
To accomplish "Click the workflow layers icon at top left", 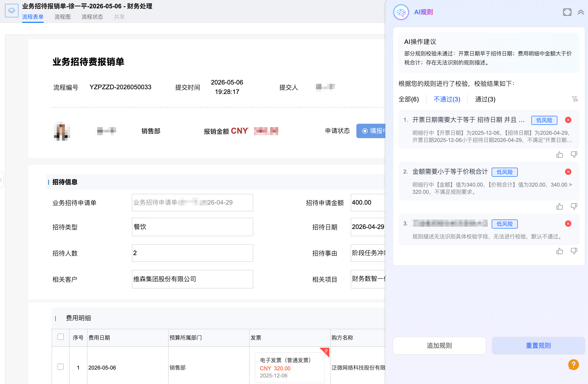I will click(12, 10).
